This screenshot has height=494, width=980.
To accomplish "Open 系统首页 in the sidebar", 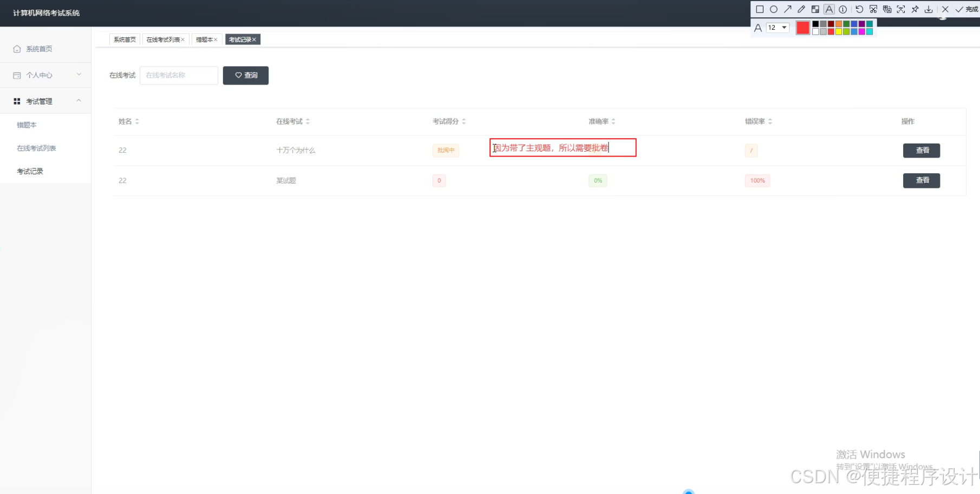I will [x=45, y=49].
